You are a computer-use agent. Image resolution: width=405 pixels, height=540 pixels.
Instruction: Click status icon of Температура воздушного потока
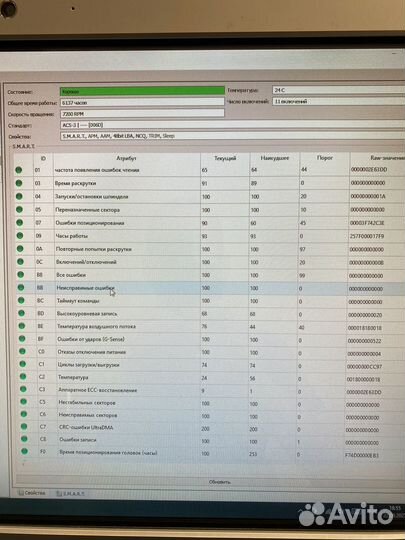tap(22, 326)
